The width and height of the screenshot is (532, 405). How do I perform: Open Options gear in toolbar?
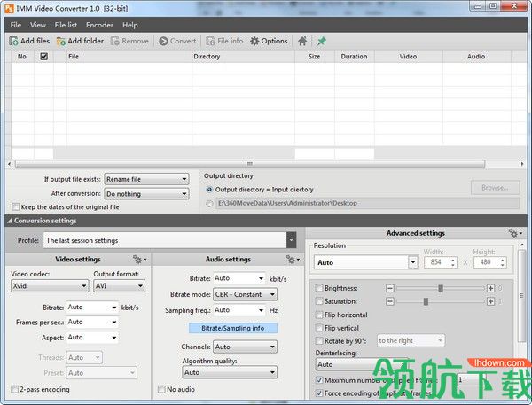254,41
